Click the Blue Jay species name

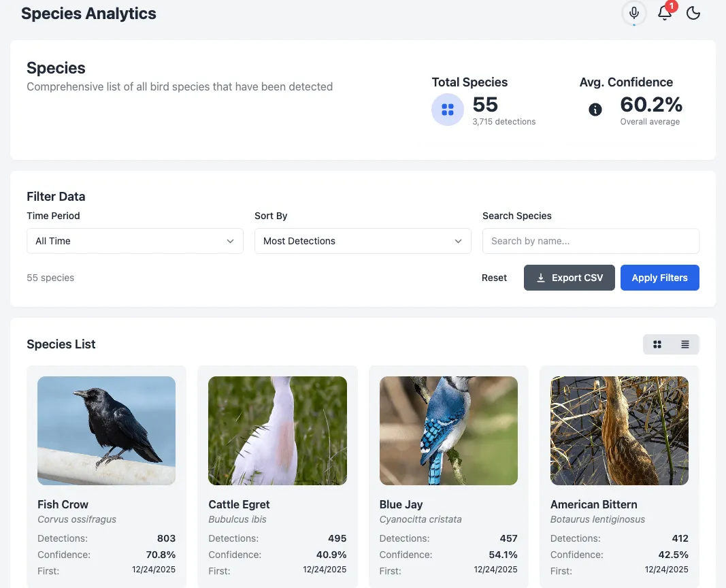[401, 504]
